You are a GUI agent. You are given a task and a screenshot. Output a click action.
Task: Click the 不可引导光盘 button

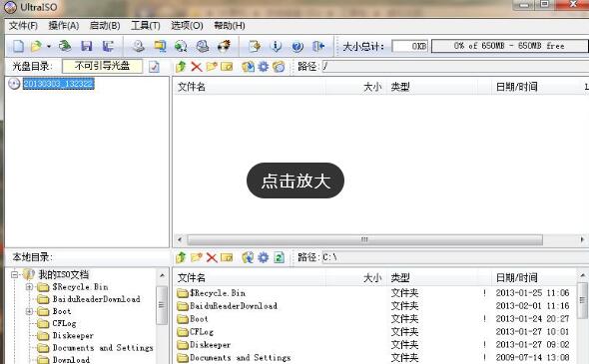tap(102, 66)
